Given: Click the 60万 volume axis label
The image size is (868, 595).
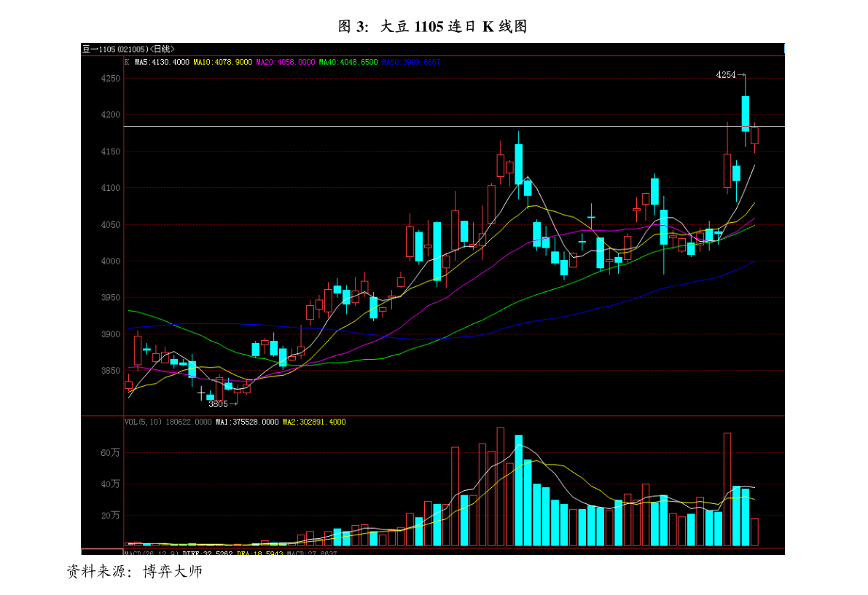Looking at the screenshot, I should pyautogui.click(x=110, y=453).
